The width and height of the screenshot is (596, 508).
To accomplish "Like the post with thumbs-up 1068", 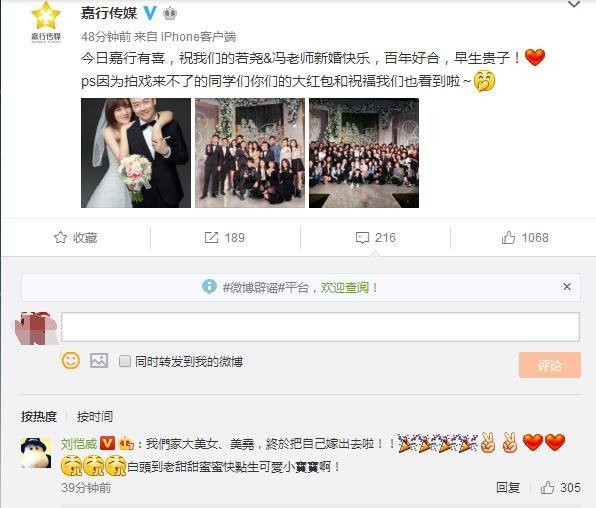I will pos(508,238).
